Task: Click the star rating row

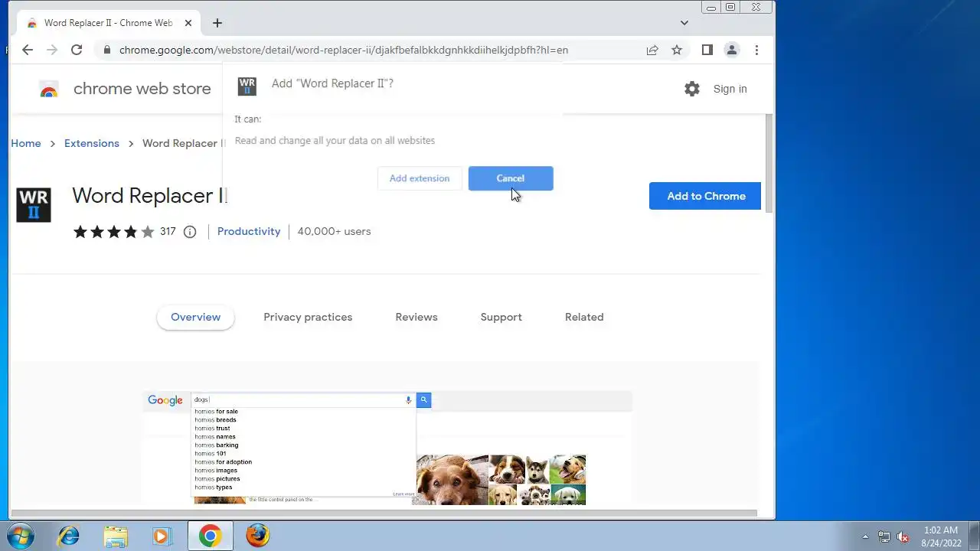Action: [x=113, y=231]
